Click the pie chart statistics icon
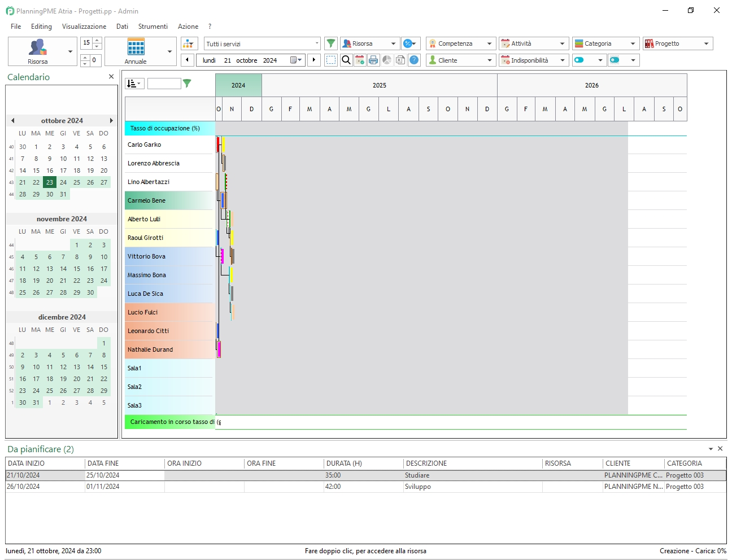The image size is (732, 560). tap(387, 60)
